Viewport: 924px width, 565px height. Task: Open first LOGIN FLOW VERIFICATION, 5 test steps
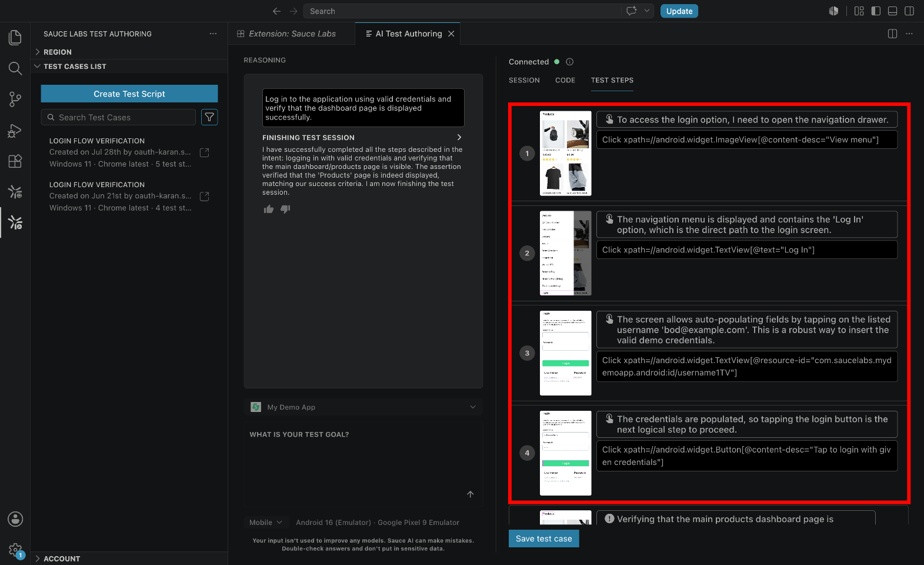coord(121,152)
